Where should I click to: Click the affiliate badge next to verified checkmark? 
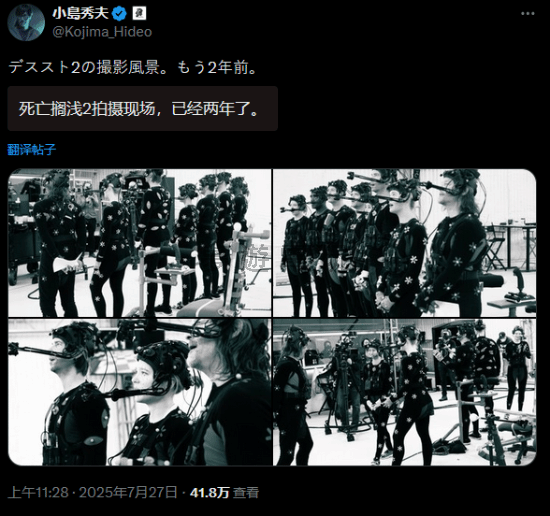[139, 14]
